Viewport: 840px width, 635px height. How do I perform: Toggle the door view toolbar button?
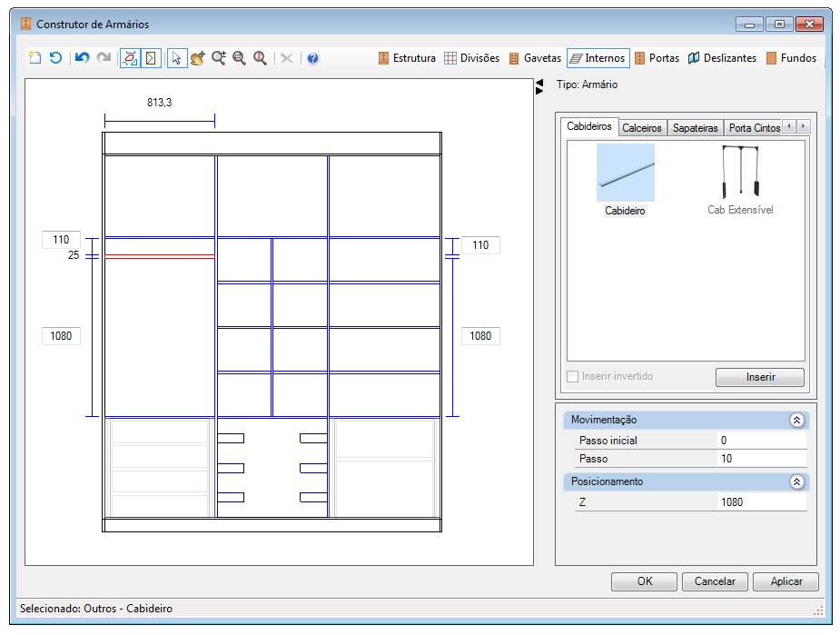click(151, 58)
